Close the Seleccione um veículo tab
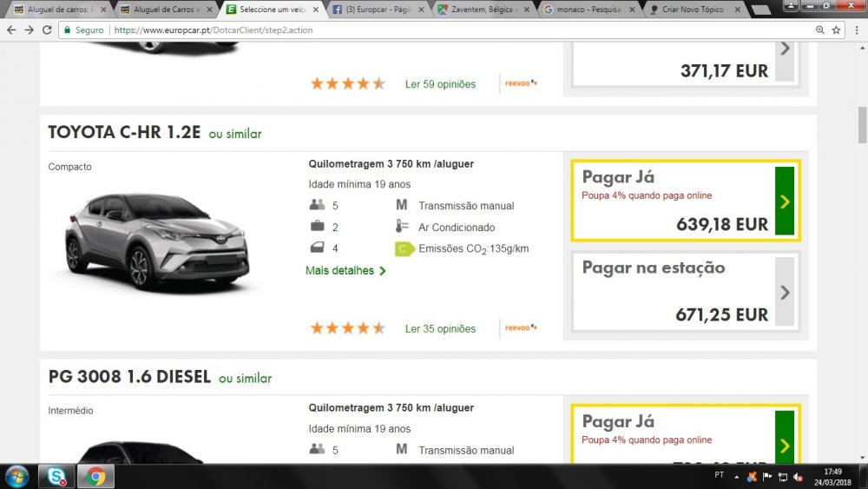This screenshot has height=489, width=868. 316,10
